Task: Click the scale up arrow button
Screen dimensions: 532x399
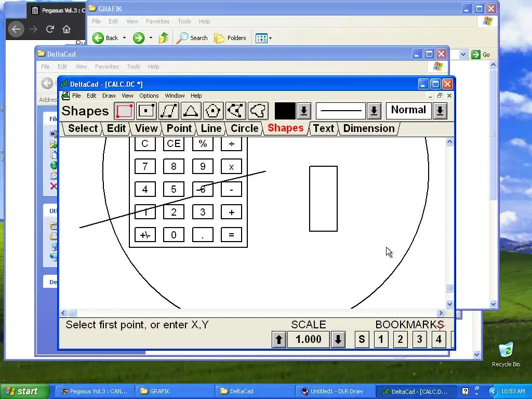Action: pyautogui.click(x=279, y=339)
